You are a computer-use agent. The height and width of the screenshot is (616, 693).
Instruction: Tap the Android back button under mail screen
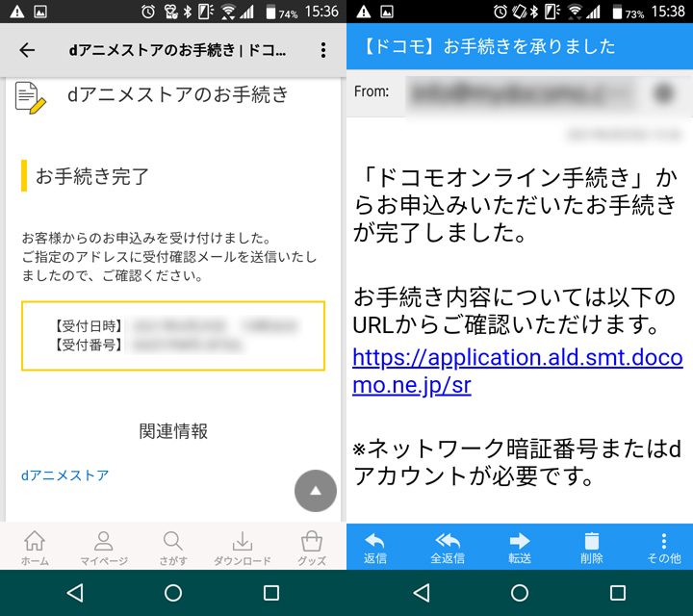coord(422,593)
